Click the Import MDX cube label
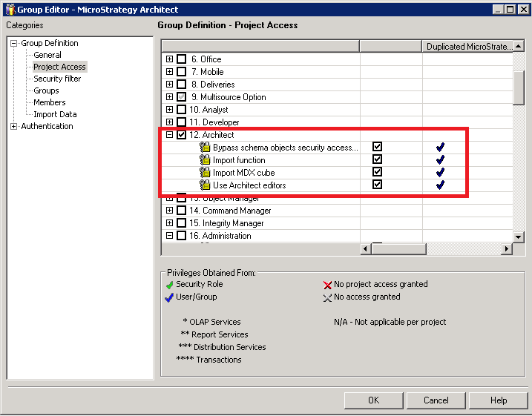532x416 pixels. (x=243, y=173)
